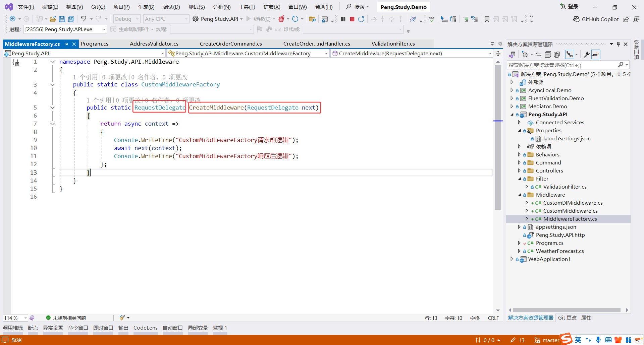Restart the debug session icon
This screenshot has width=644, height=345.
(x=361, y=19)
